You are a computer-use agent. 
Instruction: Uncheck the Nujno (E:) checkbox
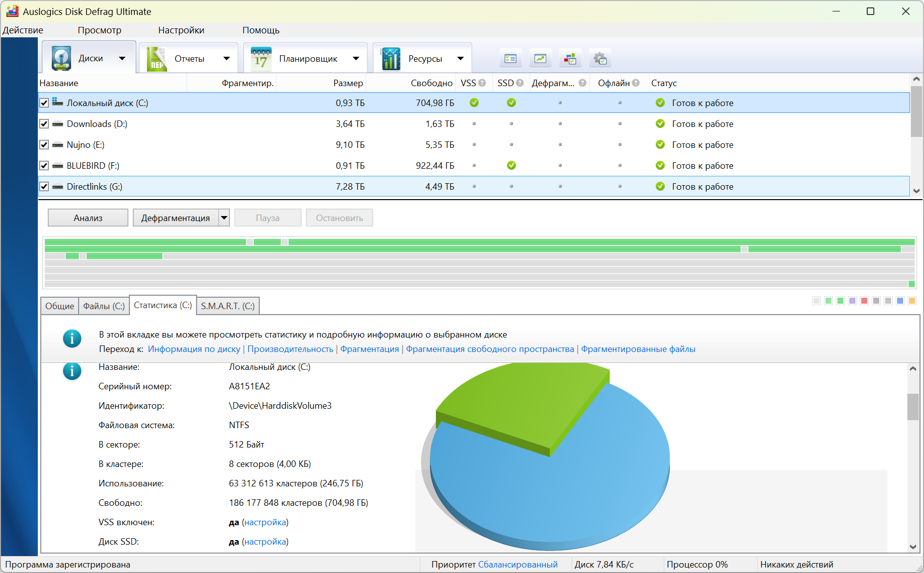[44, 145]
